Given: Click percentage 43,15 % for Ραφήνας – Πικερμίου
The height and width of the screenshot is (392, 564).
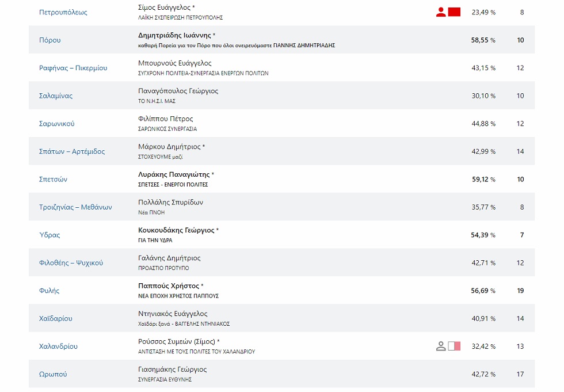Looking at the screenshot, I should pos(483,68).
